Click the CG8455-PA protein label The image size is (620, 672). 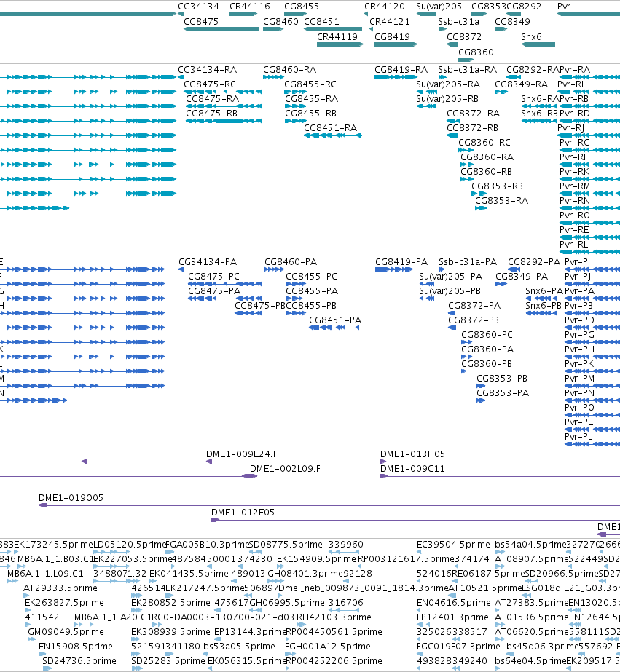(x=312, y=291)
